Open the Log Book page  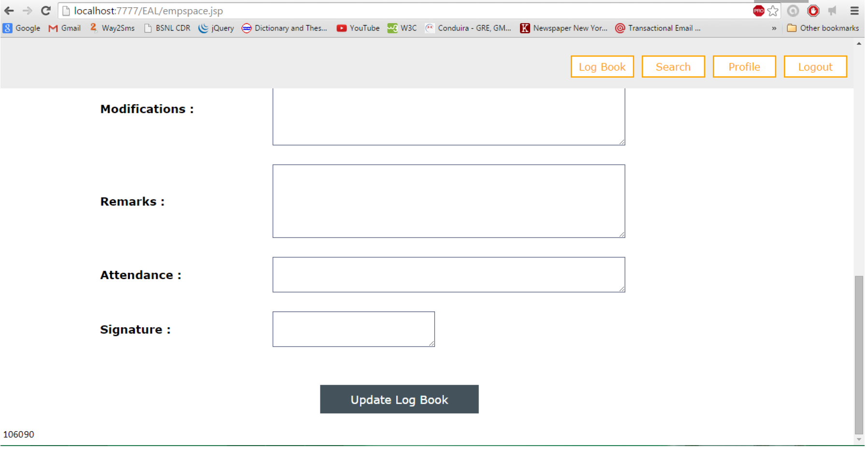602,67
